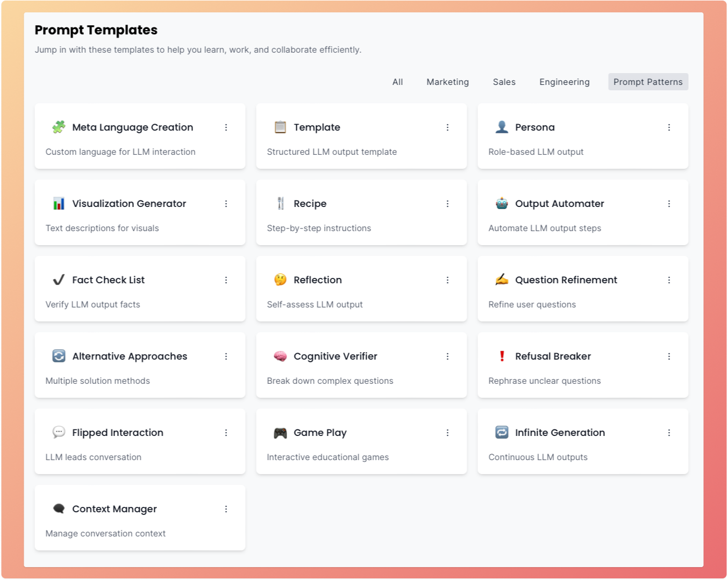Select the game controller icon on Game Play

click(279, 433)
